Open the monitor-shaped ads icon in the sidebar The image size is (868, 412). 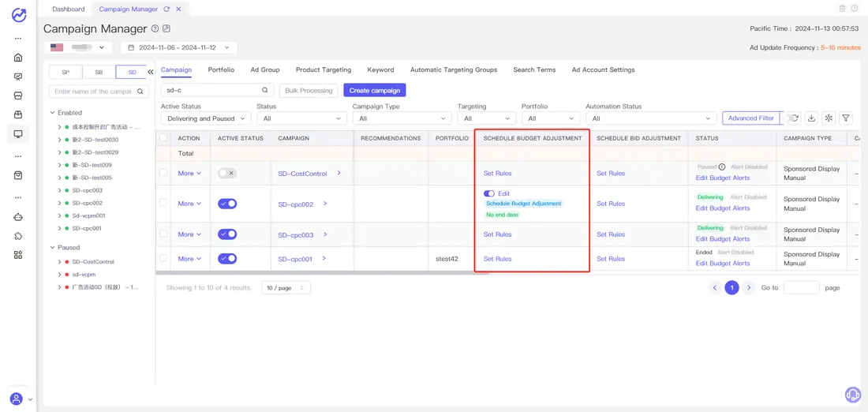coord(18,134)
